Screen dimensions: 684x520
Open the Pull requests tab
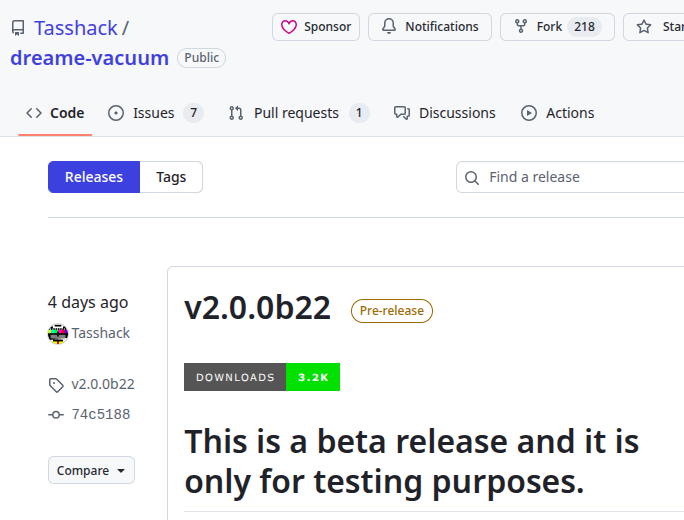(297, 113)
